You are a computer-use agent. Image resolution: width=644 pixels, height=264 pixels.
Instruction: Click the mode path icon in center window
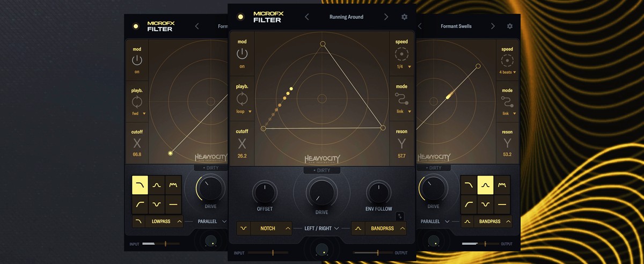click(x=401, y=99)
